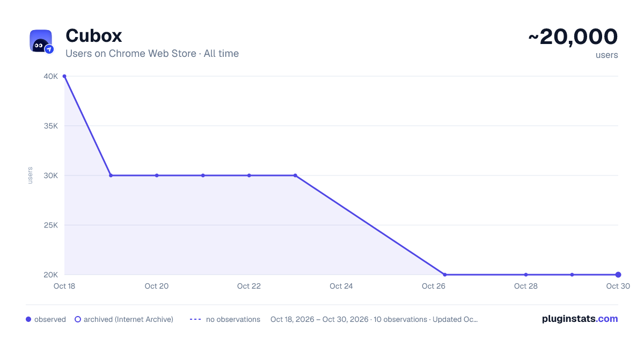Click the 'no observations' legend entry
This screenshot has width=644, height=338.
pyautogui.click(x=225, y=319)
